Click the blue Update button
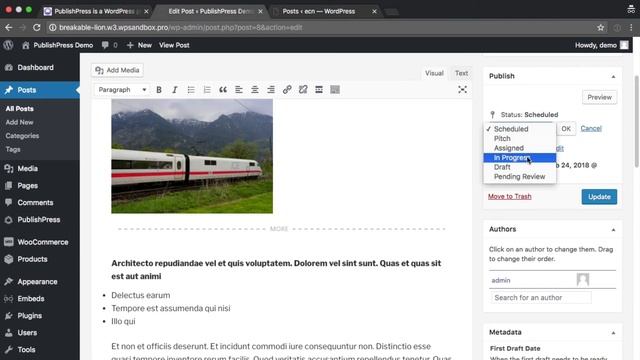 pos(599,197)
